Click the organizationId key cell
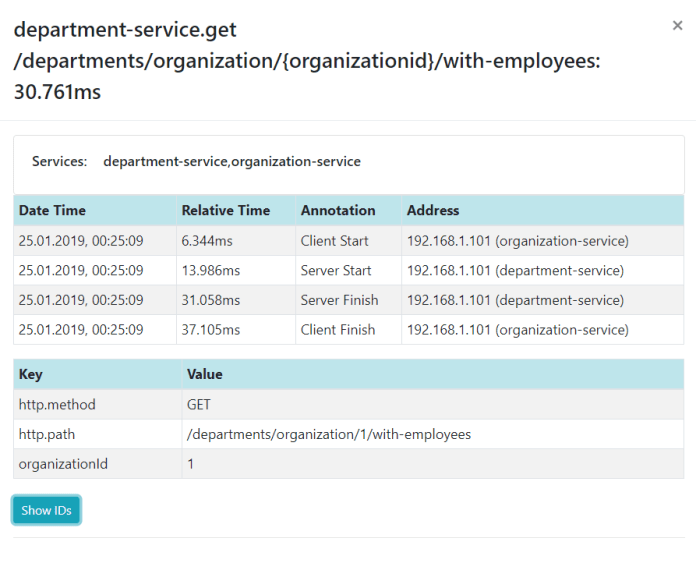 (x=63, y=464)
